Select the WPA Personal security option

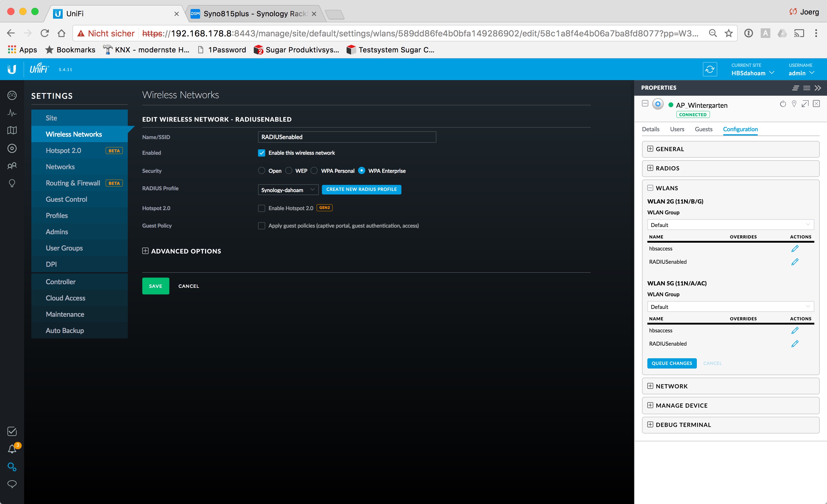[x=314, y=171]
